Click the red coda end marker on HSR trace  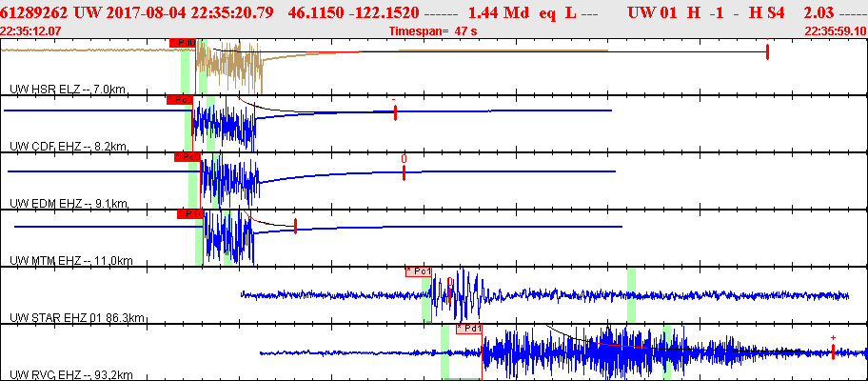[x=767, y=51]
